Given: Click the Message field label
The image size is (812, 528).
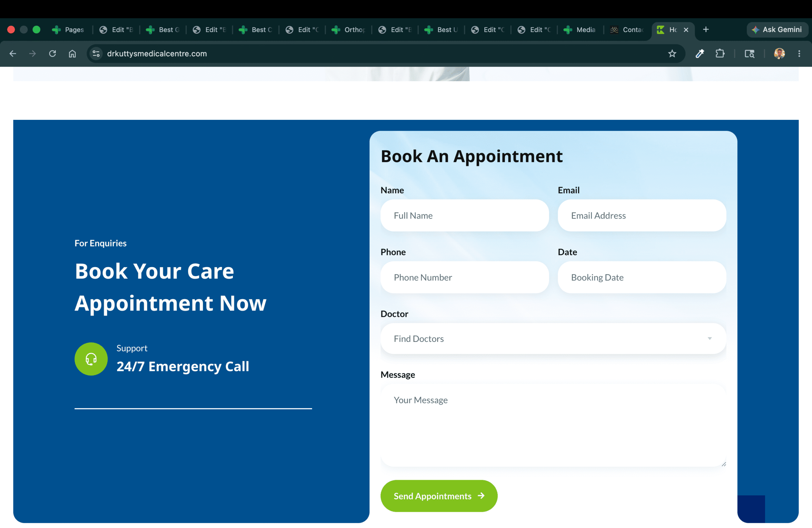Looking at the screenshot, I should (397, 375).
